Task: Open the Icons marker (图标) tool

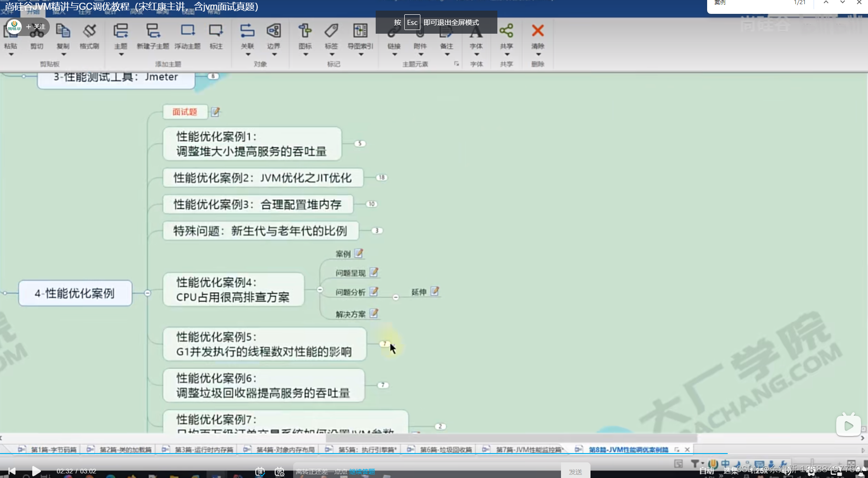Action: point(305,31)
